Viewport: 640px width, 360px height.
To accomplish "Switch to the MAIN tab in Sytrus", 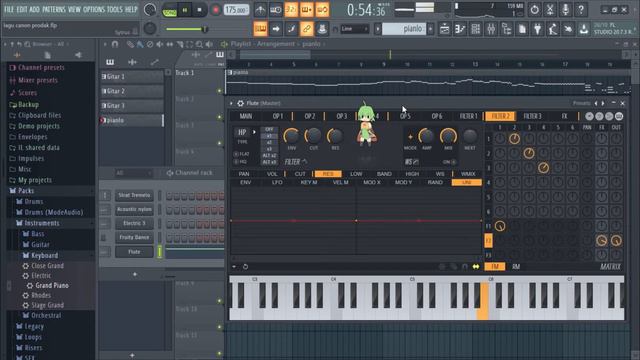I will click(246, 116).
